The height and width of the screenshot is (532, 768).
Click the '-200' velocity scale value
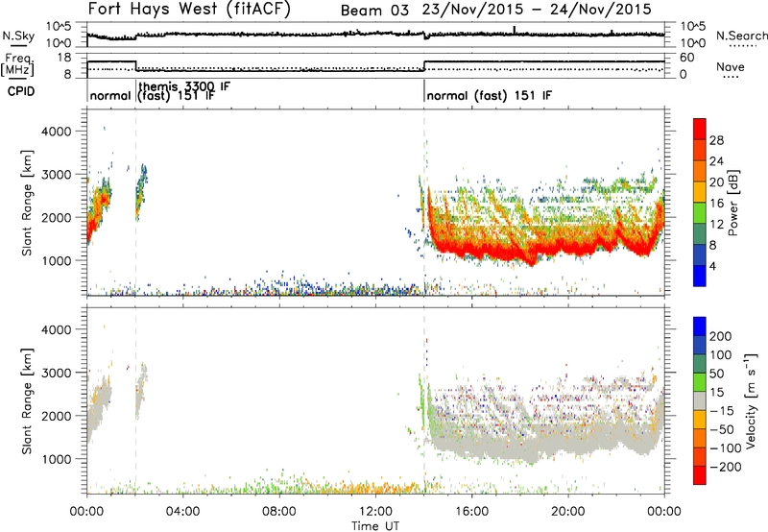click(x=728, y=467)
